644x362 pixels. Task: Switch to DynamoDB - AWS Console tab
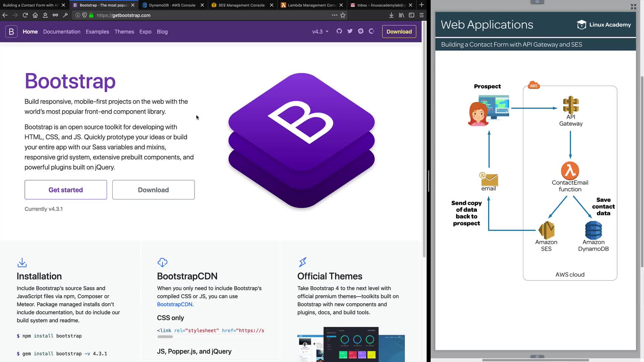pos(172,5)
